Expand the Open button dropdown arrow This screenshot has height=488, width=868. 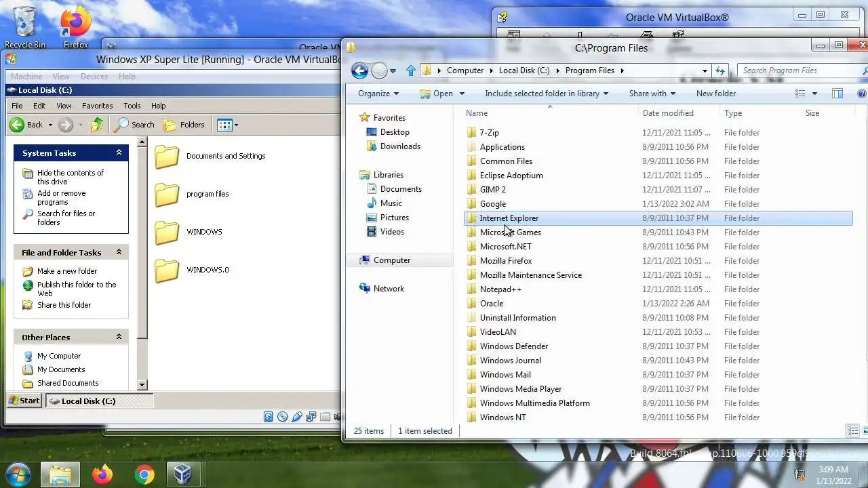coord(462,94)
